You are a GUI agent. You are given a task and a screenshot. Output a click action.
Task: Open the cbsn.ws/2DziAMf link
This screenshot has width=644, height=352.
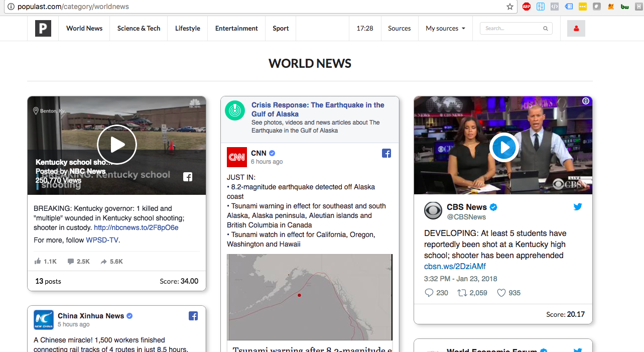(455, 267)
